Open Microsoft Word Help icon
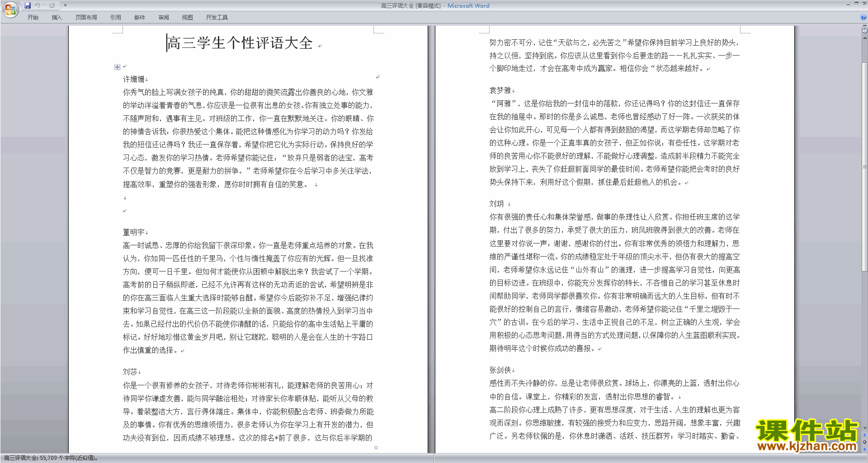This screenshot has height=463, width=868. coord(863,18)
